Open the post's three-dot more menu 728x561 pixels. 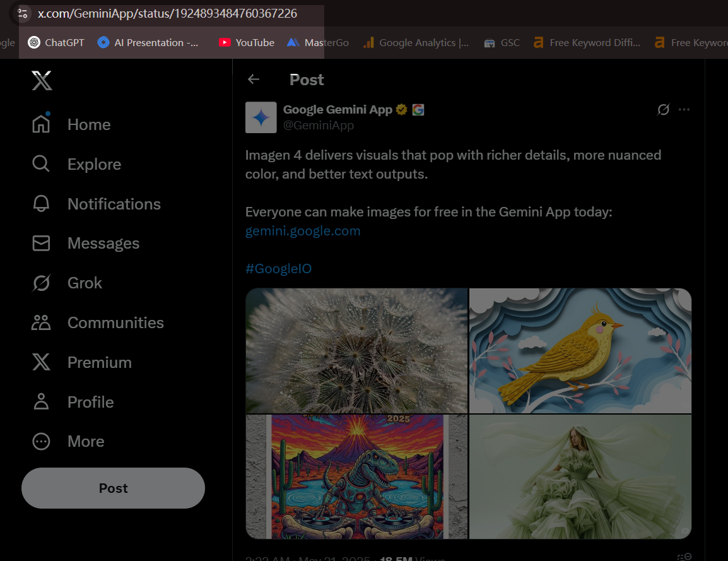coord(684,110)
